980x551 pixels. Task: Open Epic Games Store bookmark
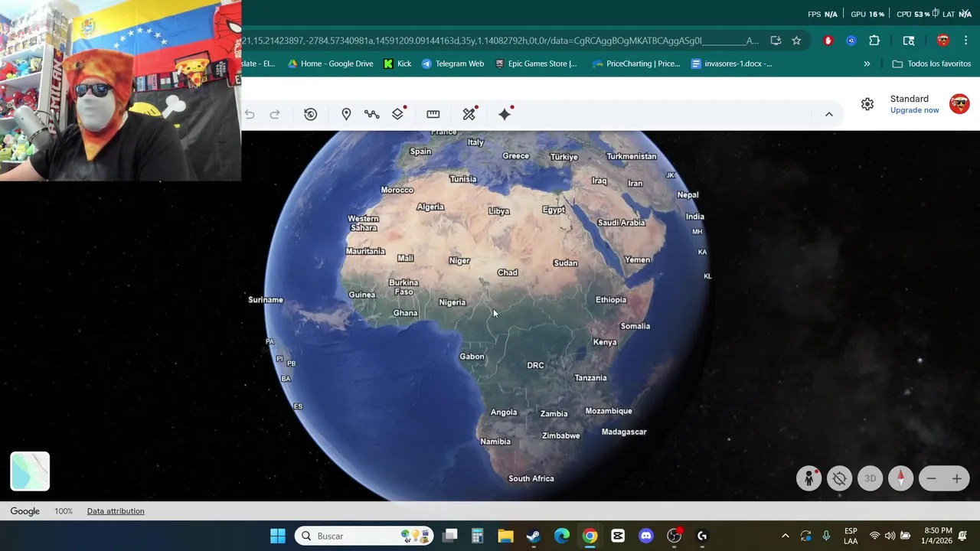tap(536, 64)
